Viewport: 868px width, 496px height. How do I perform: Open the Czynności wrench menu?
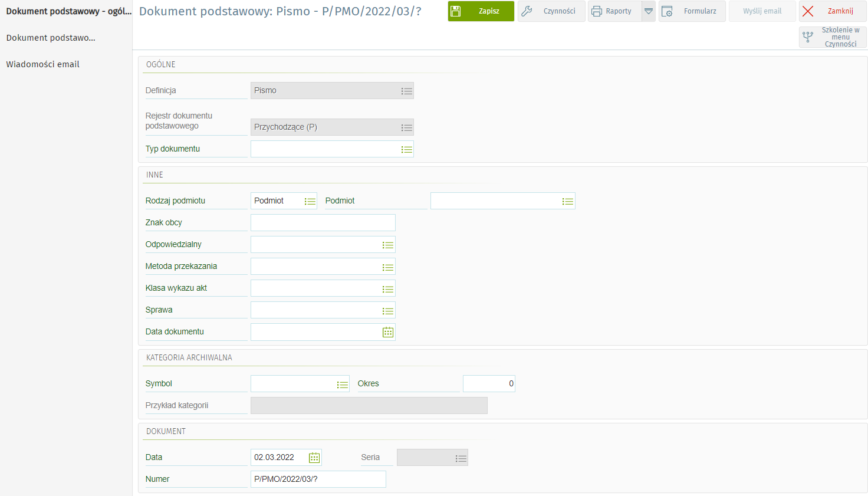pos(551,11)
